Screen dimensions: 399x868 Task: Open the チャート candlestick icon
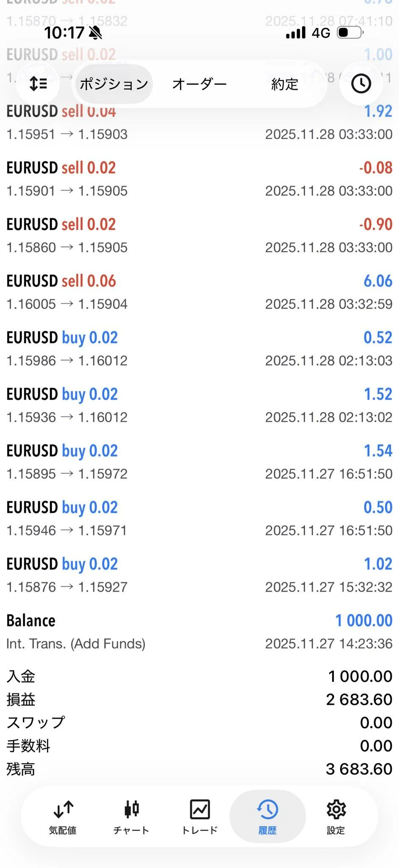(x=131, y=809)
